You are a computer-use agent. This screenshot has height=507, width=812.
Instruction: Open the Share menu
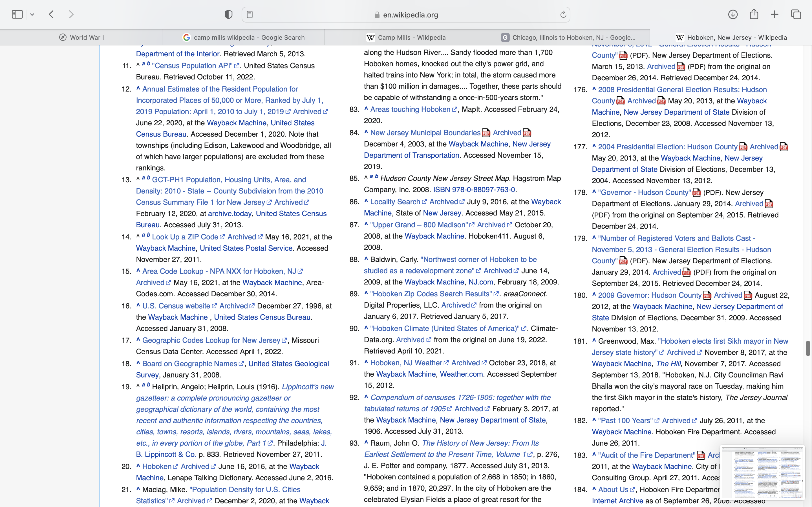tap(754, 14)
